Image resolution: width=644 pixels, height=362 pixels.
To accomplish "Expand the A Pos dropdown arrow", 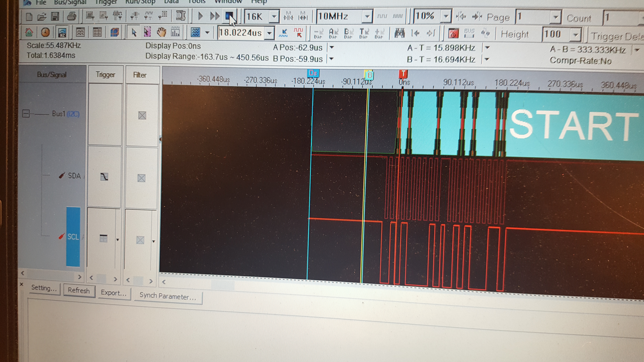I will click(x=331, y=47).
